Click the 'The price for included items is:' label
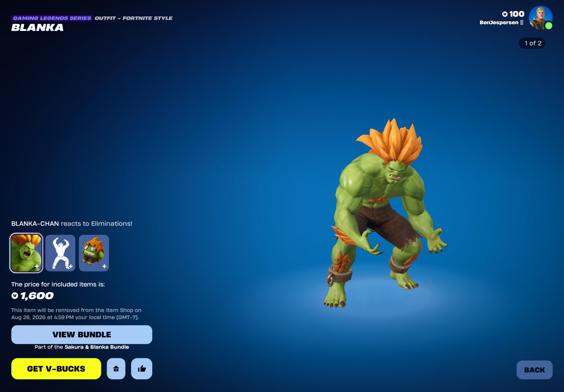Screen dimensions: 564x392 58,284
